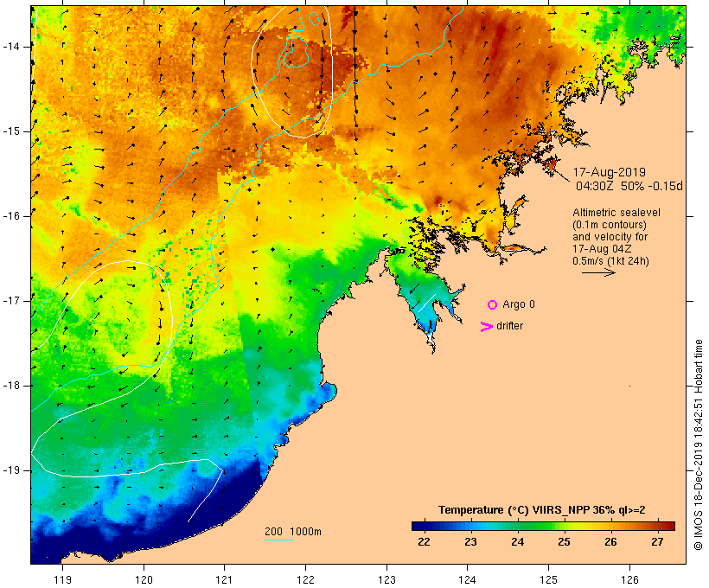Click the longitude label 120
This screenshot has width=709, height=588.
tap(144, 579)
